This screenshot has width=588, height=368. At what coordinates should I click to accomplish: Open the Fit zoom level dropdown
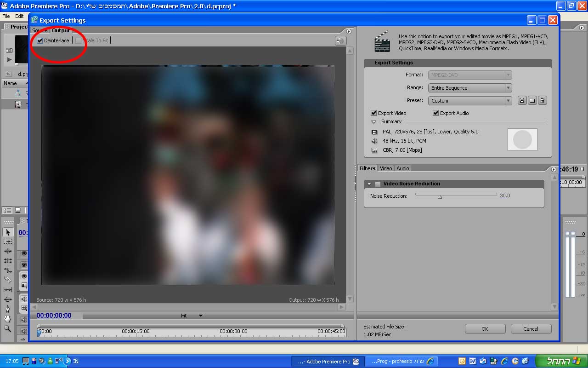point(192,316)
